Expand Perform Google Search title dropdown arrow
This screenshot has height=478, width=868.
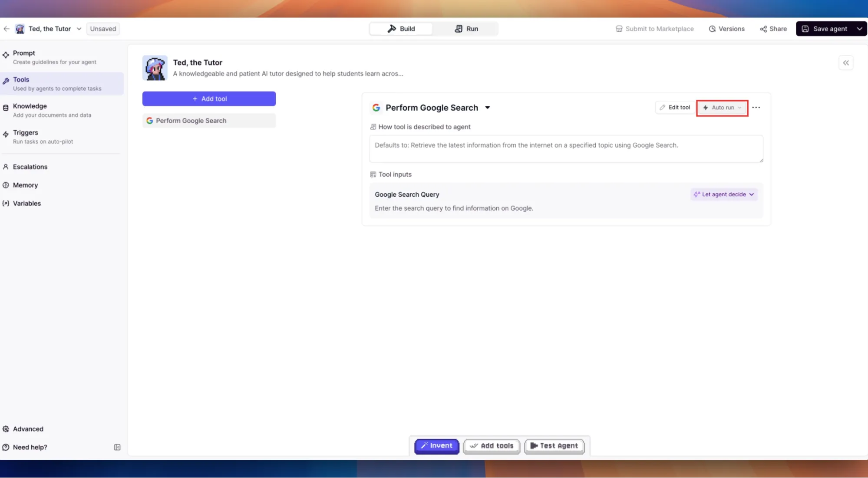pos(488,108)
